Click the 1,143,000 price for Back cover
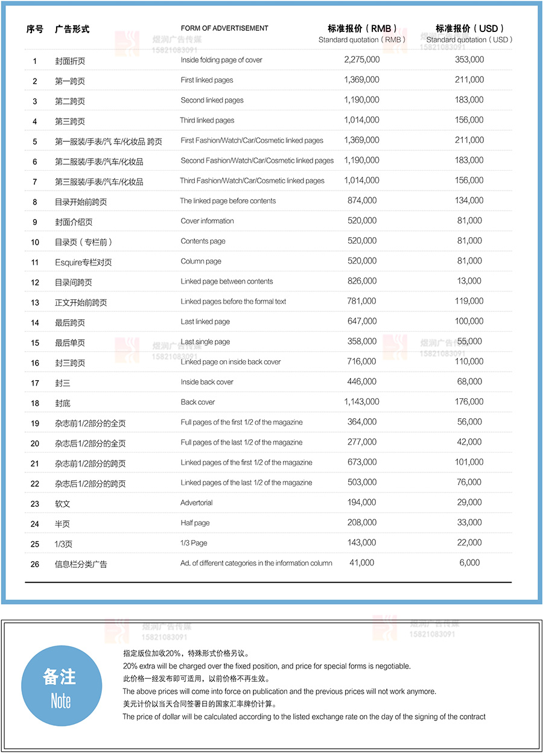The width and height of the screenshot is (543, 756). click(x=362, y=401)
